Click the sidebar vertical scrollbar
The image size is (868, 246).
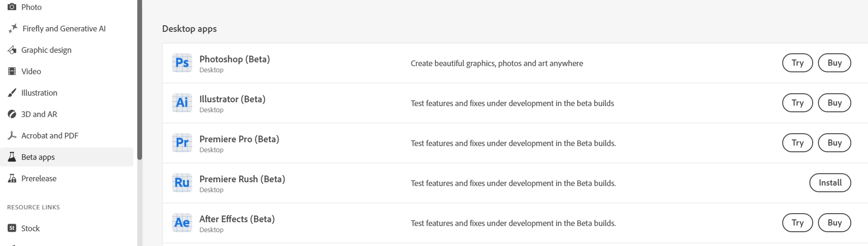[140, 81]
